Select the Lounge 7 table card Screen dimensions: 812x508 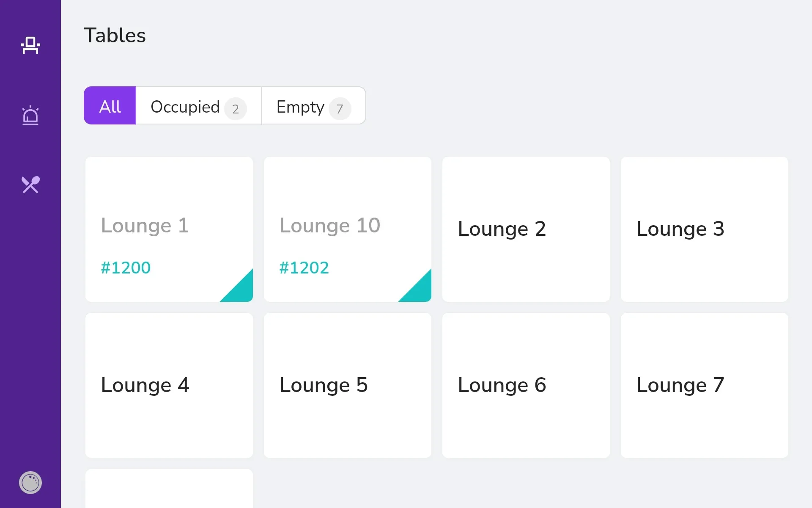[705, 385]
